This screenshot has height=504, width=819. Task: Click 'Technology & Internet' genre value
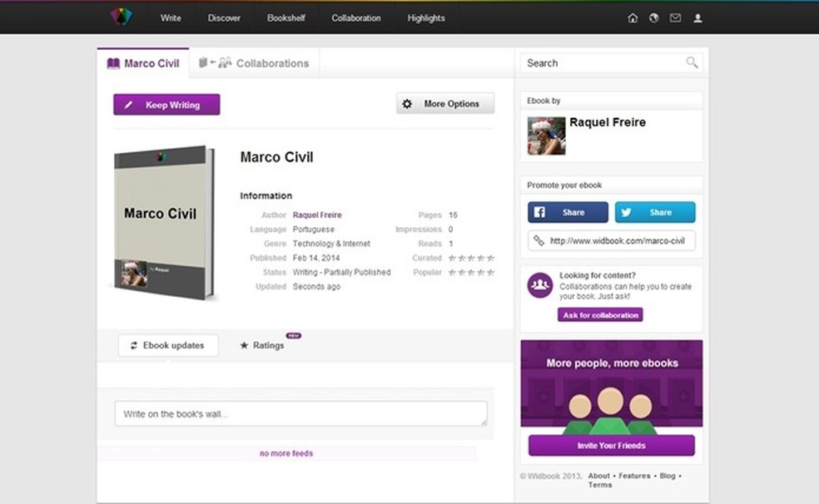[x=331, y=244]
